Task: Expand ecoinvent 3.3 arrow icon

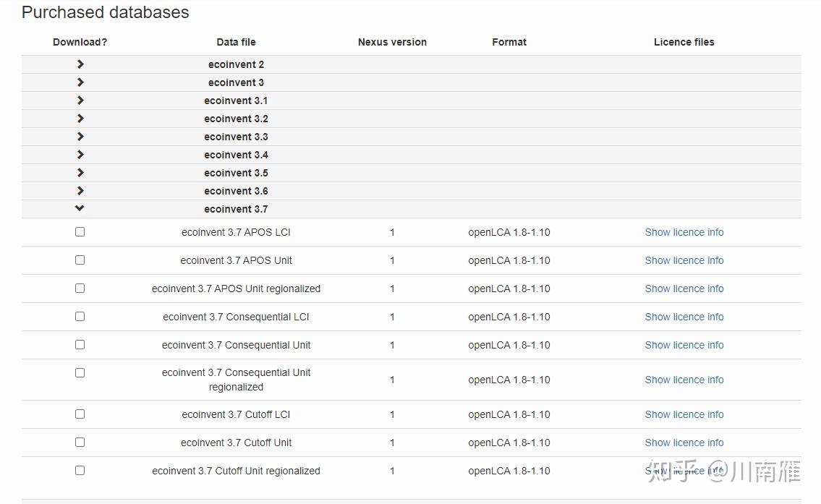Action: [x=80, y=137]
